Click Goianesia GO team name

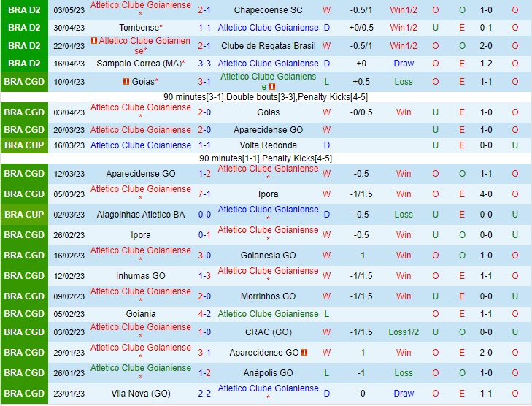click(268, 256)
